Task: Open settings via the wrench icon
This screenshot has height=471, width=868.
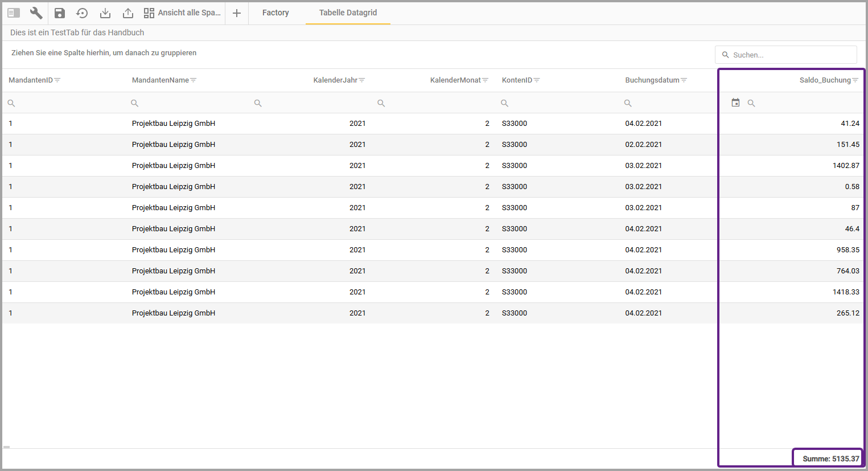Action: pos(36,13)
